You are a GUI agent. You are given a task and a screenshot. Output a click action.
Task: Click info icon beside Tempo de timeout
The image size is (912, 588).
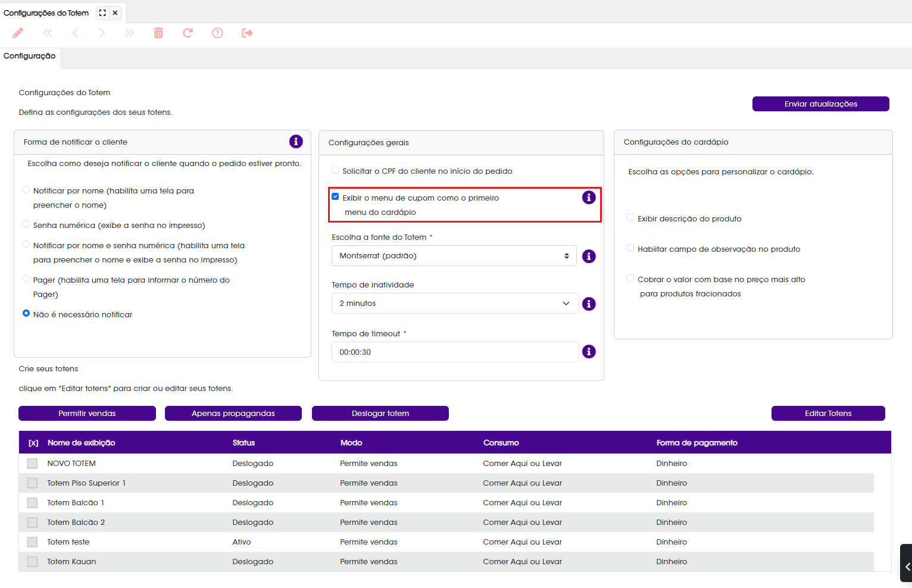point(589,352)
